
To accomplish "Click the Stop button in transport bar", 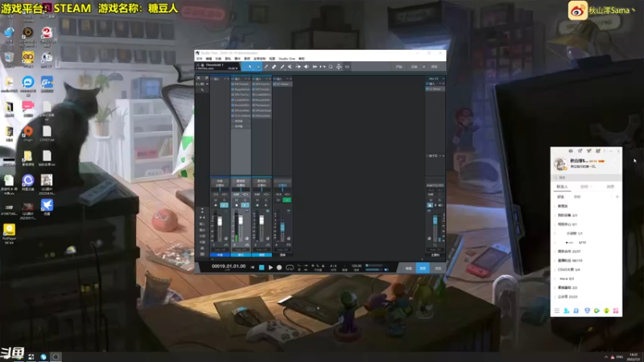I will (262, 268).
